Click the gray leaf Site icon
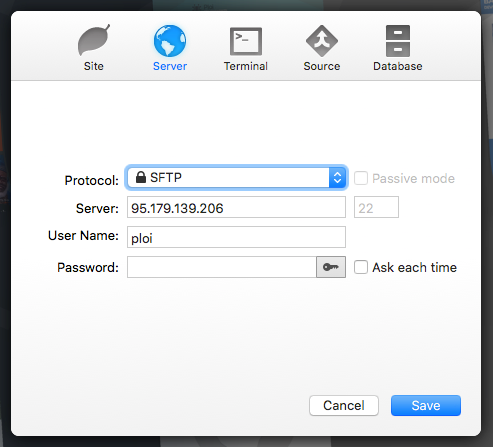 point(94,40)
